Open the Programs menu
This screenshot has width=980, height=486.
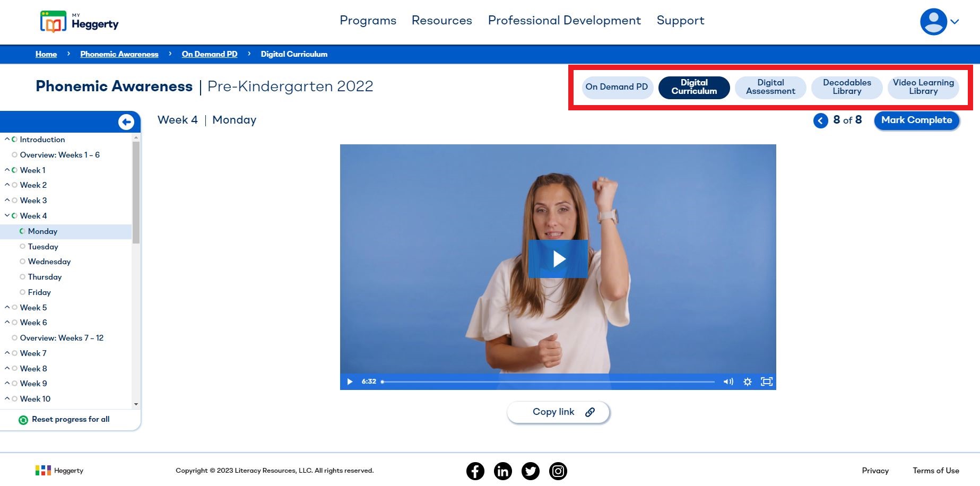368,20
